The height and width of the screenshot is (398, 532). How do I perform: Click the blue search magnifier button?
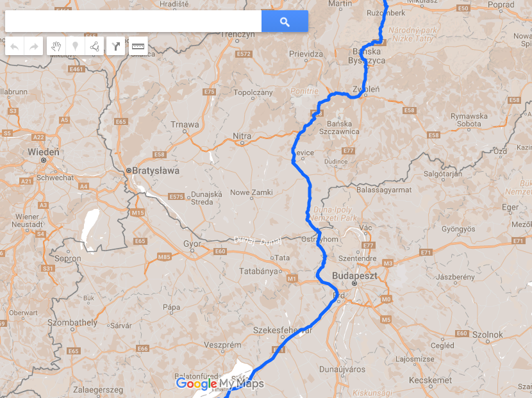285,21
